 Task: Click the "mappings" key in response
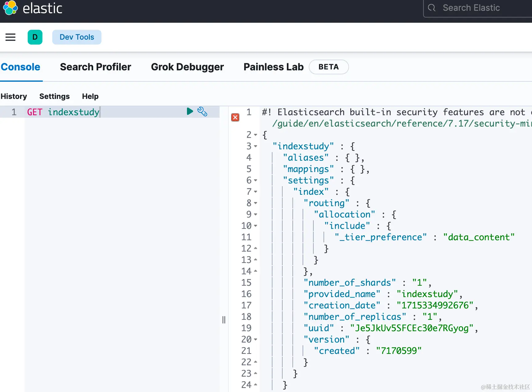coord(308,169)
